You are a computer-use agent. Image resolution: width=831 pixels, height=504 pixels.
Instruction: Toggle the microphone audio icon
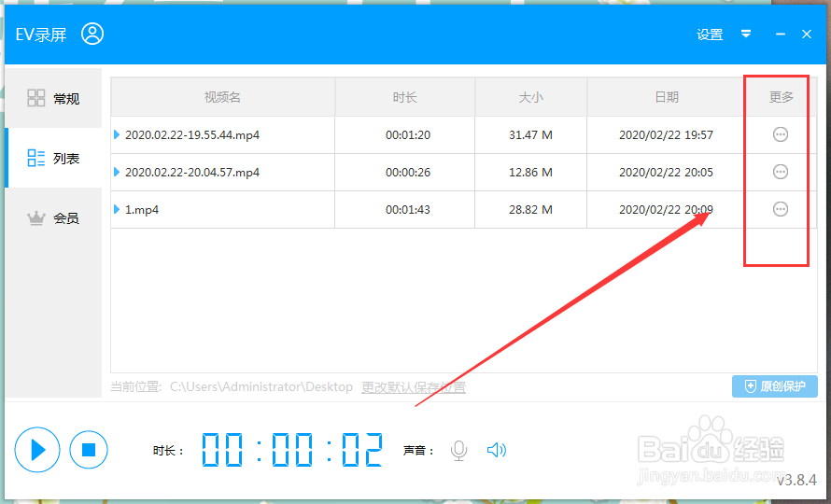pos(459,450)
